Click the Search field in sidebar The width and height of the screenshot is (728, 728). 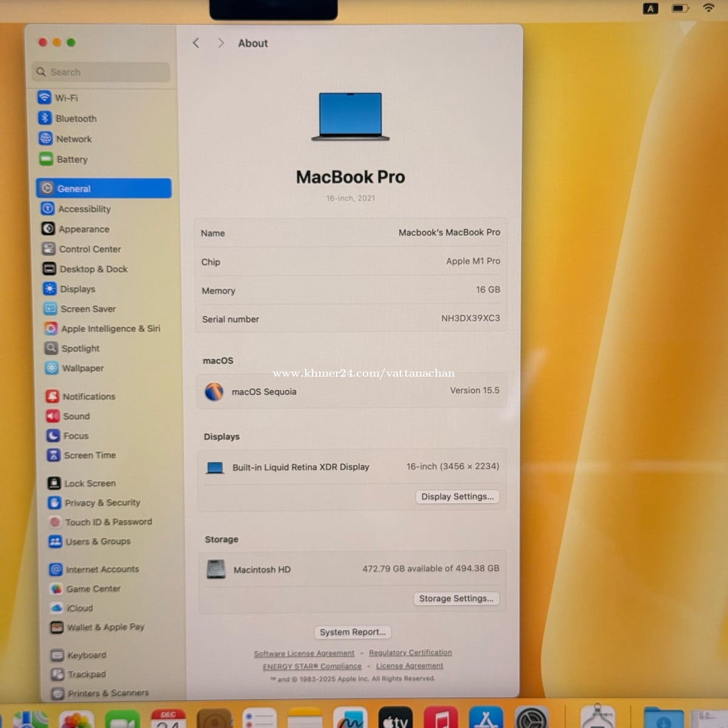(x=101, y=72)
